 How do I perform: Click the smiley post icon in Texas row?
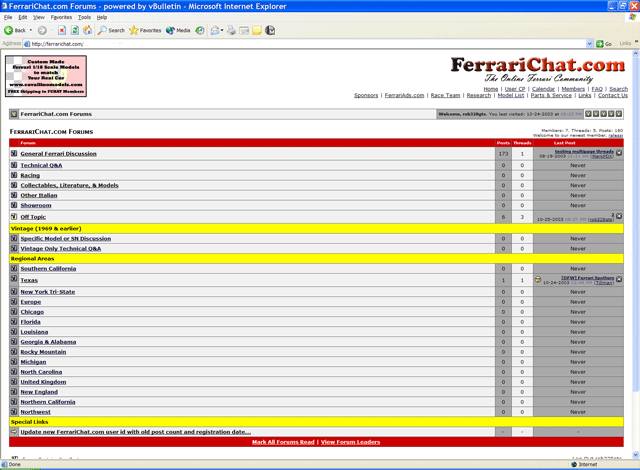538,279
